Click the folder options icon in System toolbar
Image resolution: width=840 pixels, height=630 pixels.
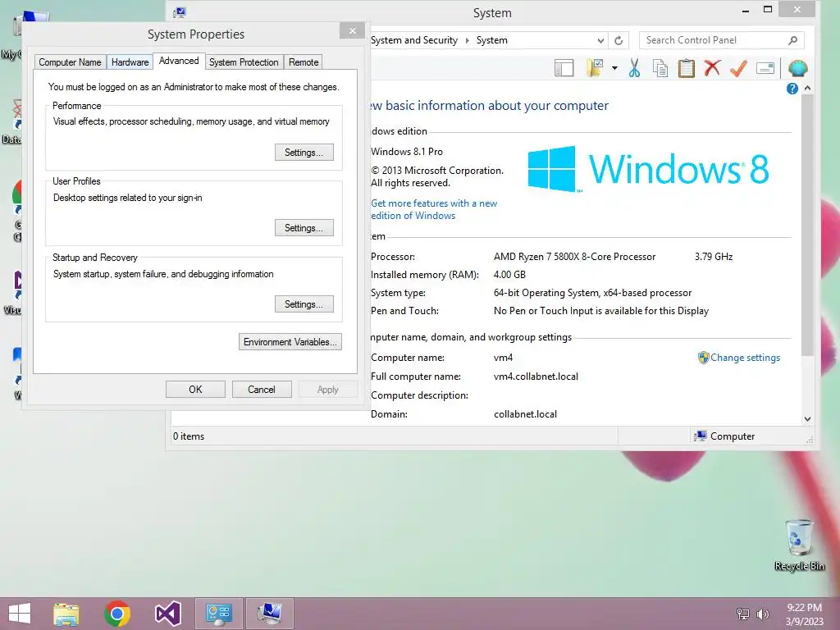click(595, 69)
